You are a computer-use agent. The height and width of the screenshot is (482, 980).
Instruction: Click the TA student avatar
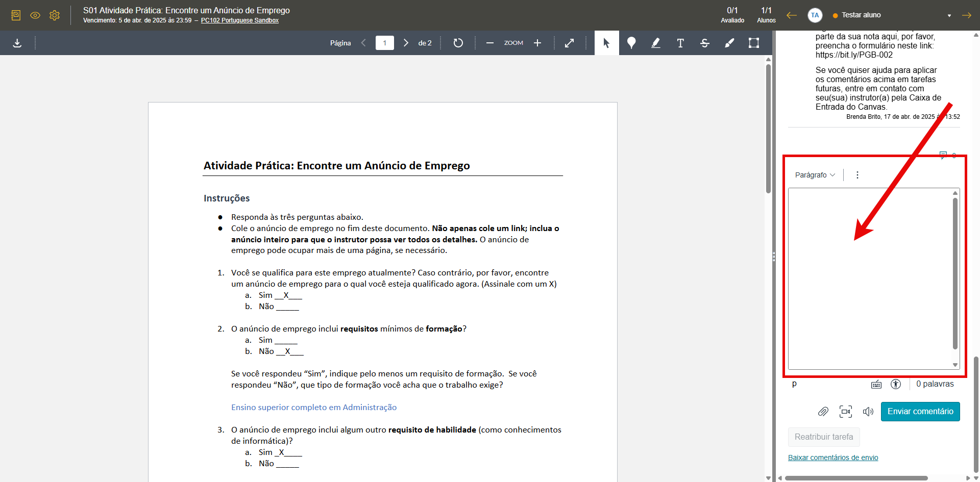pyautogui.click(x=815, y=15)
